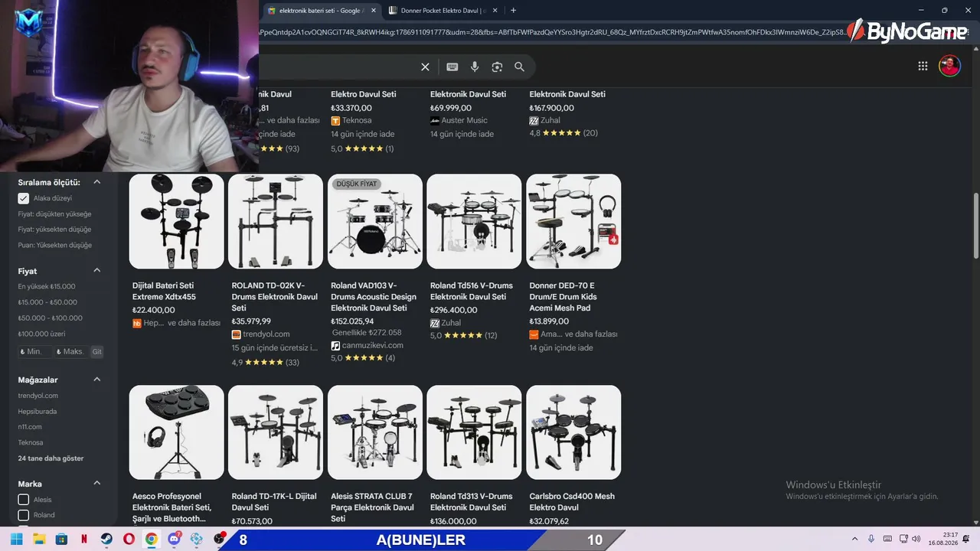Search by image with the Lens icon

coord(497,67)
